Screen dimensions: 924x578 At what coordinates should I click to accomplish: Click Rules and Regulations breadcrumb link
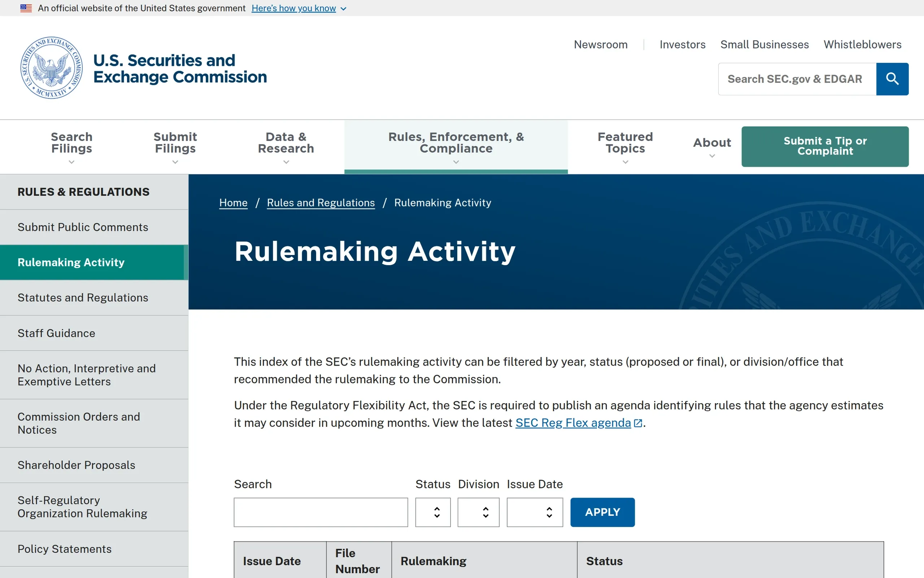[x=321, y=203]
